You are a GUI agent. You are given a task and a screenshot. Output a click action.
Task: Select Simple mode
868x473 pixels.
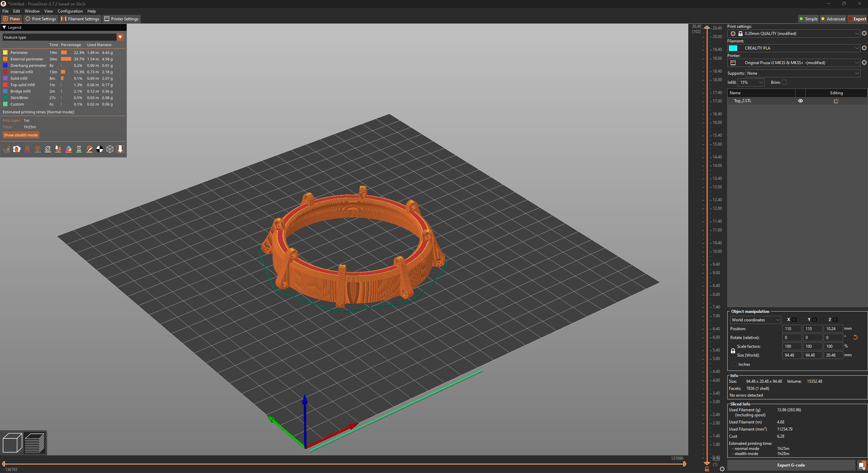click(808, 19)
